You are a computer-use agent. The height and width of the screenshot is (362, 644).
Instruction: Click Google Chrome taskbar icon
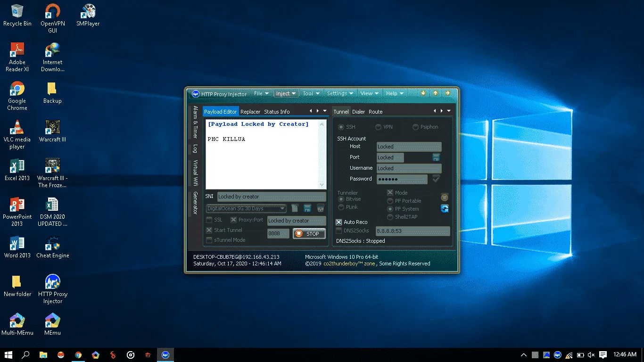click(78, 355)
